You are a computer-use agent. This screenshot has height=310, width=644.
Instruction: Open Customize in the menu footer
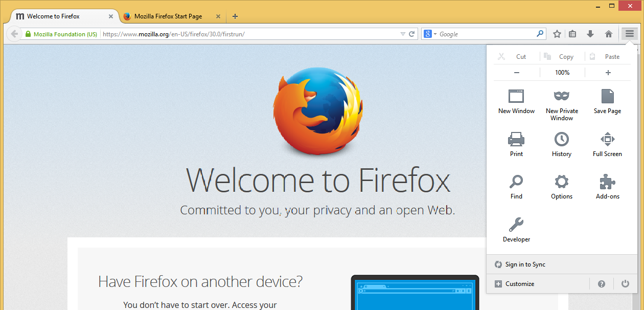click(515, 284)
